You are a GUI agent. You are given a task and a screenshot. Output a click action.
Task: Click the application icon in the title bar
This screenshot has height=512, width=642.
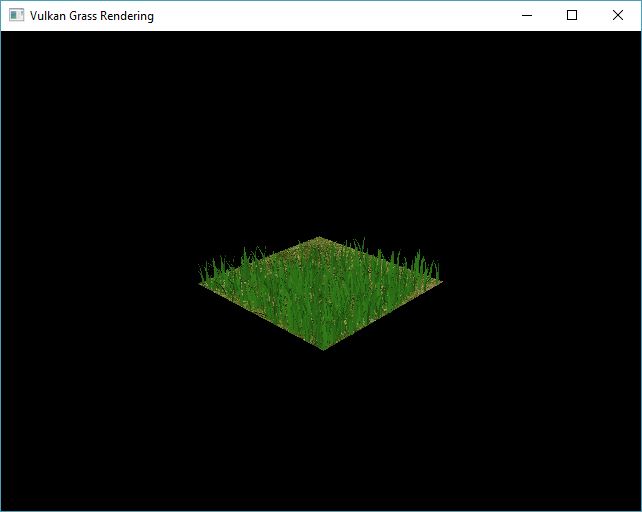pyautogui.click(x=16, y=16)
